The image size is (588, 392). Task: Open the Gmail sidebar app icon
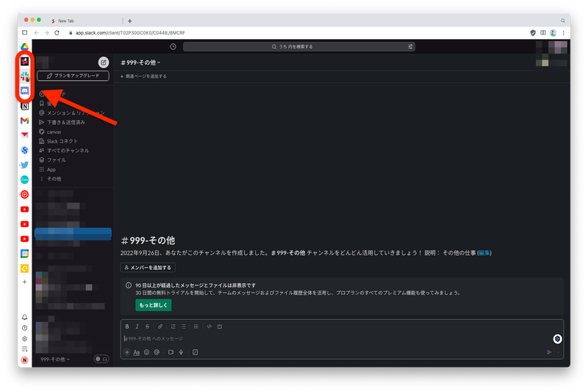pos(24,121)
